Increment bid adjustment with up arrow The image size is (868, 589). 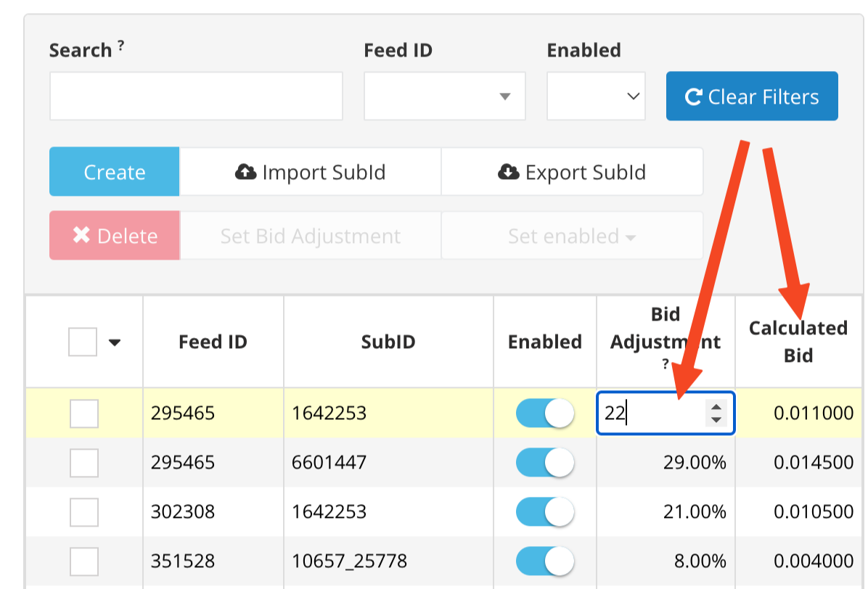(x=716, y=407)
